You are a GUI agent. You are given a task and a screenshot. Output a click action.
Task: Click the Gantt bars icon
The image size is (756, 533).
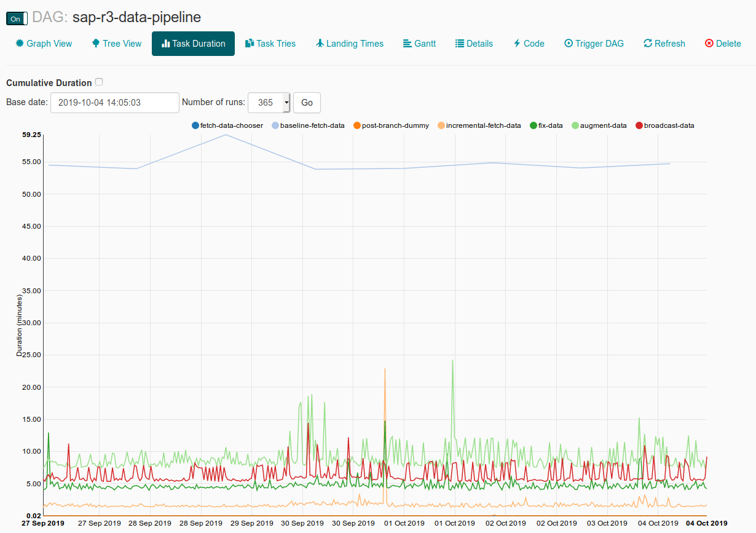408,44
